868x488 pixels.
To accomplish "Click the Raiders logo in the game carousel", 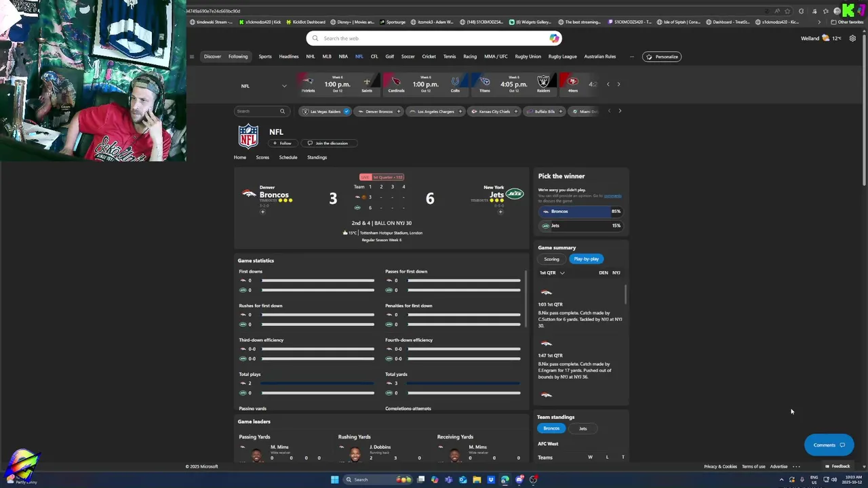I will (x=543, y=82).
